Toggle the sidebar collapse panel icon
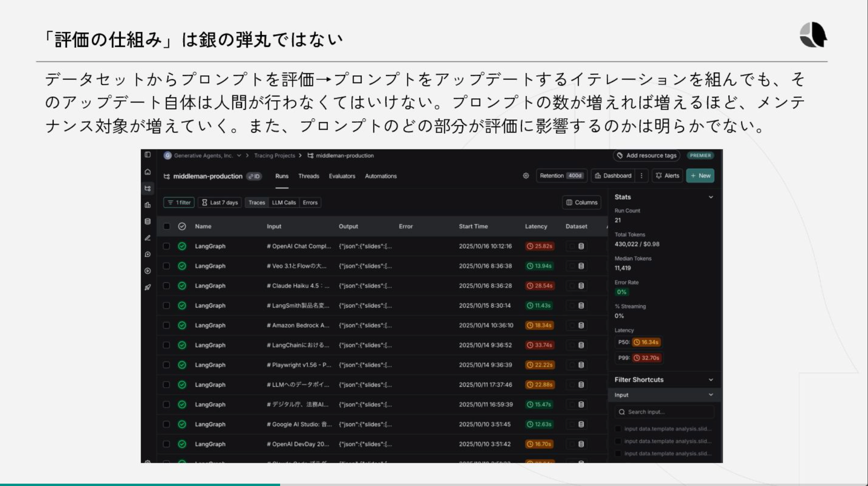Image resolution: width=868 pixels, height=486 pixels. point(148,155)
